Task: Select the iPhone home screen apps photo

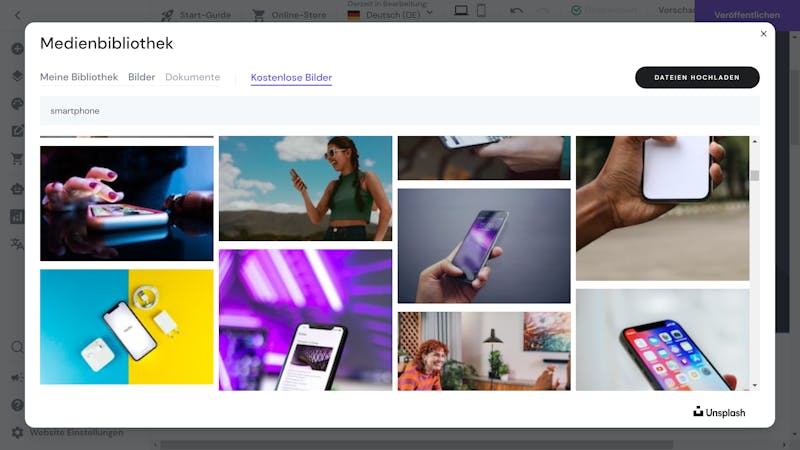Action: click(x=662, y=340)
